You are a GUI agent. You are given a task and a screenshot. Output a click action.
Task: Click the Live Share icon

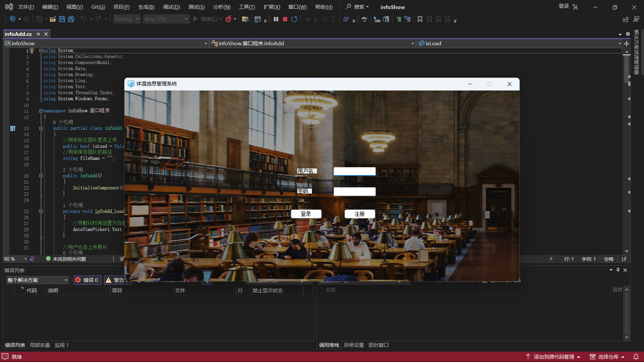tap(626, 19)
